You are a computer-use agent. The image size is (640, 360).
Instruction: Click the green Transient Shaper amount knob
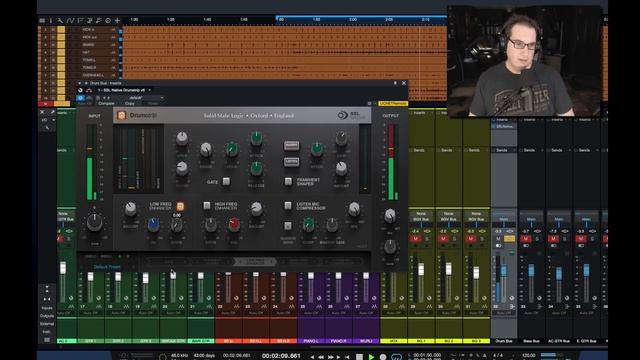[x=317, y=149]
